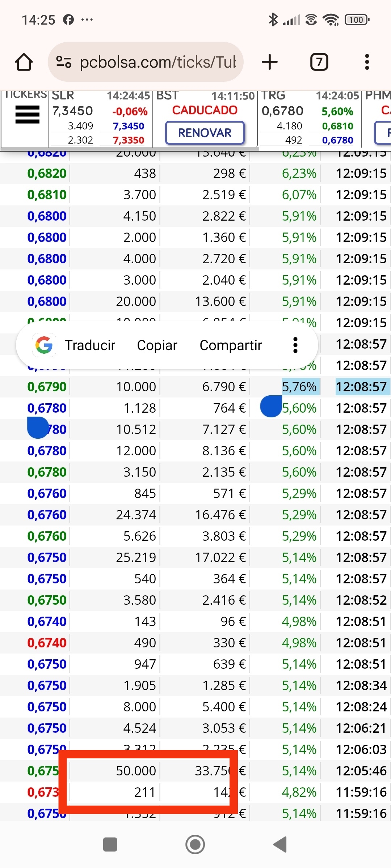Tap the 330 € amount cell
Viewport: 391px width, 868px height.
click(229, 643)
